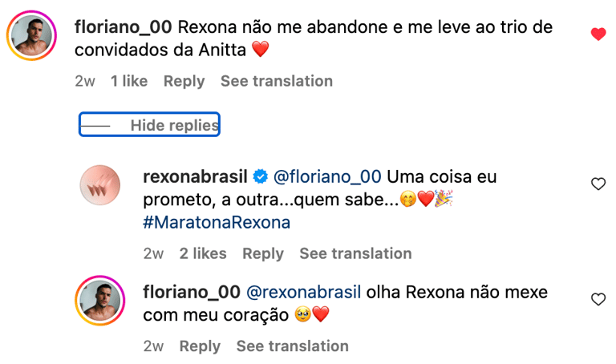Viewport: 616px width, 364px height.
Task: Click the @floriano_00 mention in Rexona's reply
Action: (328, 176)
